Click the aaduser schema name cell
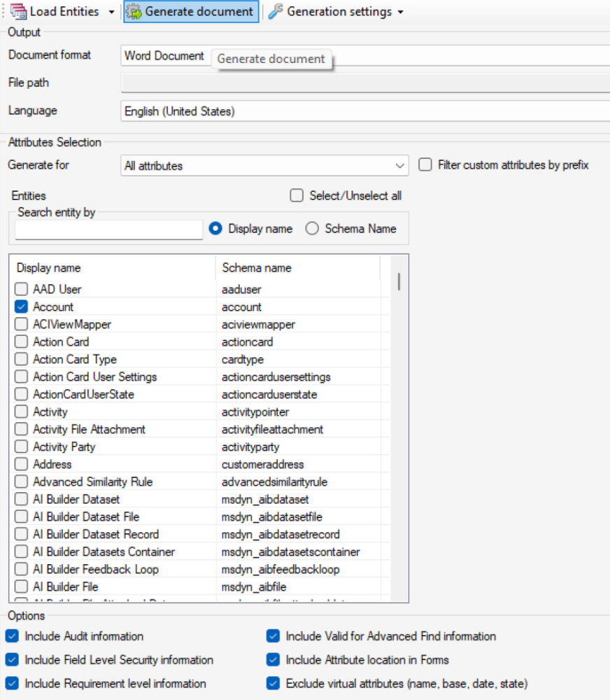This screenshot has width=610, height=700. 241,289
